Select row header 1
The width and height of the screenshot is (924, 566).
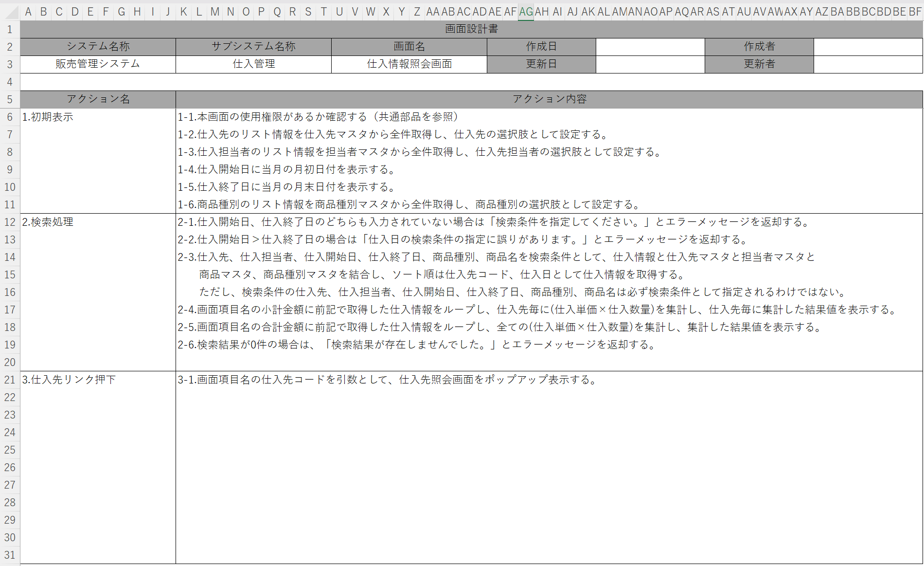coord(10,29)
